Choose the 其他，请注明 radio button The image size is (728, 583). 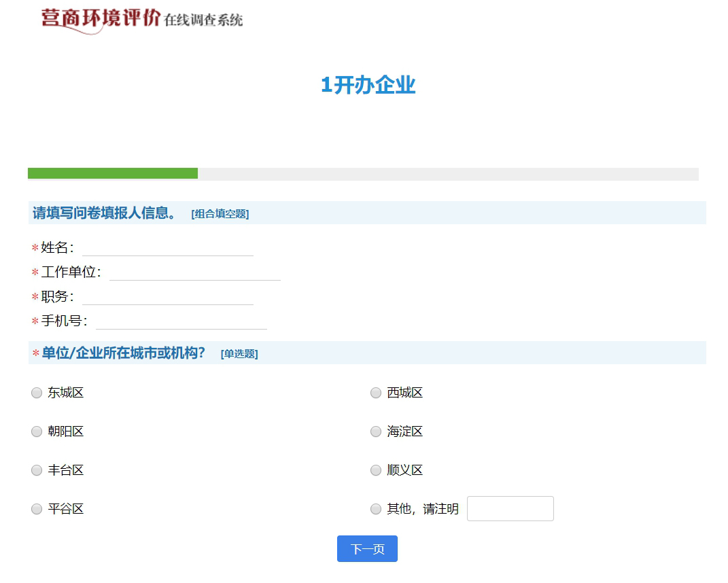[376, 509]
